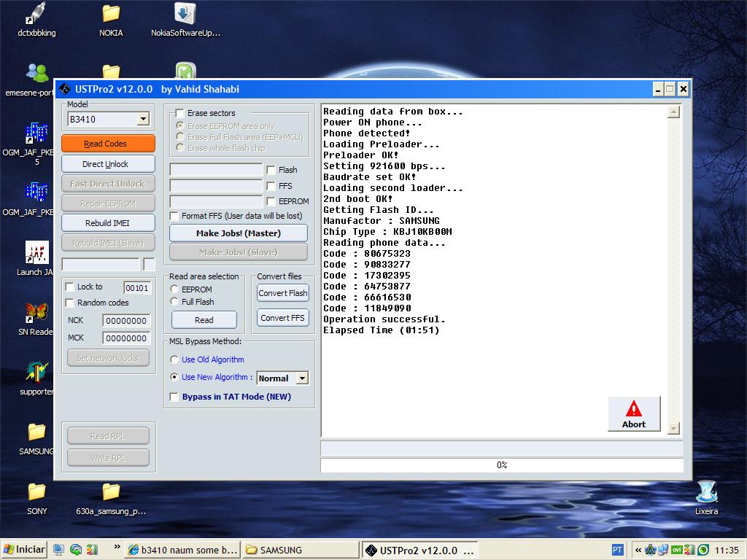
Task: Click the USTPro2 title bar icon
Action: 65,89
